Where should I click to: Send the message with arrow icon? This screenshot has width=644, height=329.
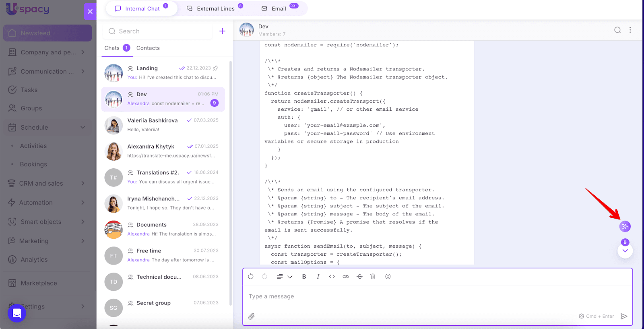pos(624,316)
